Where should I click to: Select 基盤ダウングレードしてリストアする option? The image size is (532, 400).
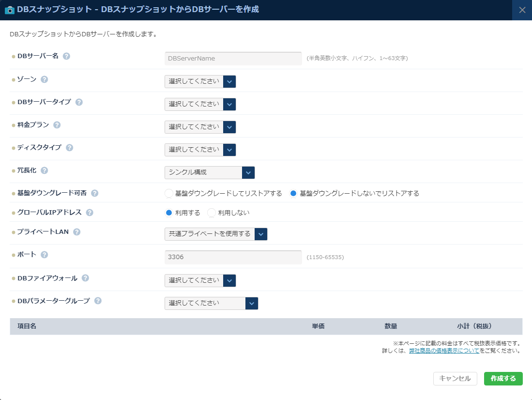pyautogui.click(x=168, y=192)
